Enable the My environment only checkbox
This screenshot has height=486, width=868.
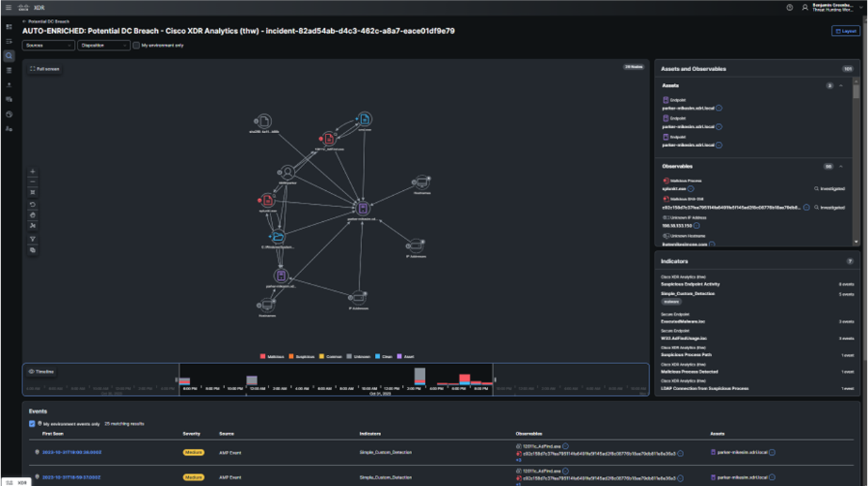coord(136,45)
